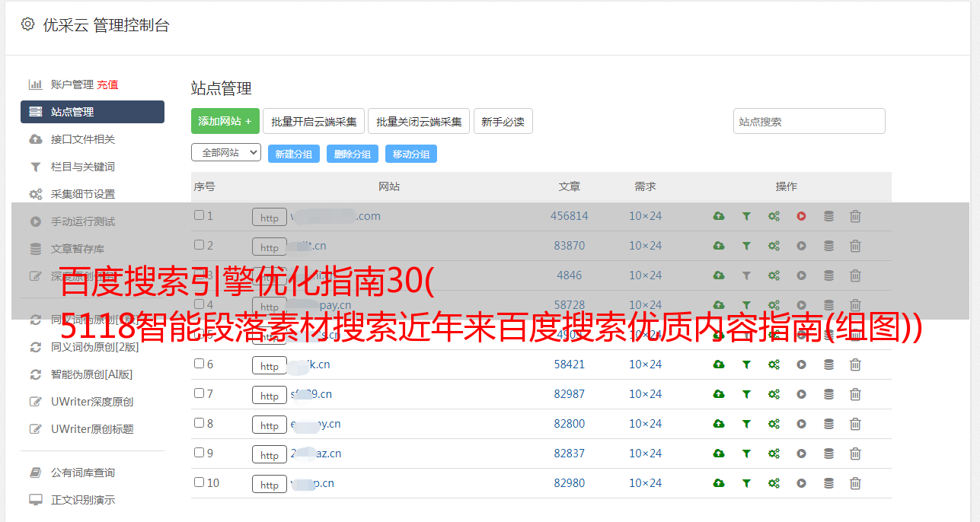
Task: Click the cloud upload icon in row 1
Action: pyautogui.click(x=719, y=216)
